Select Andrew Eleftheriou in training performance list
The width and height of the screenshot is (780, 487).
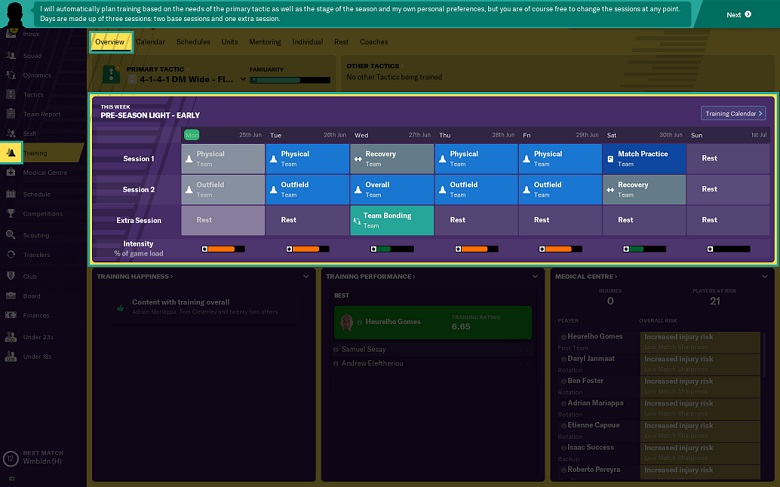(x=372, y=364)
